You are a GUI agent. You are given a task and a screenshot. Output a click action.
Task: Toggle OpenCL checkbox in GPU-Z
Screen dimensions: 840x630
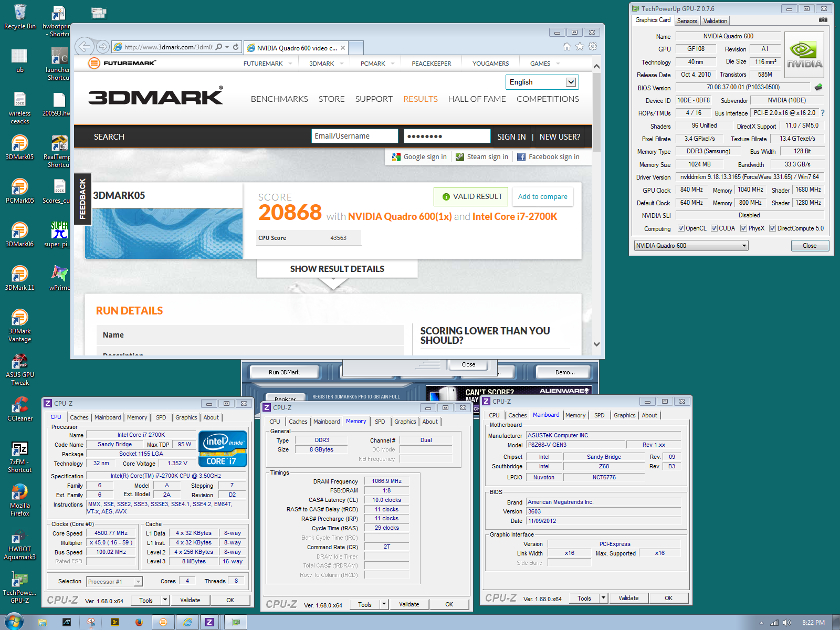tap(681, 228)
